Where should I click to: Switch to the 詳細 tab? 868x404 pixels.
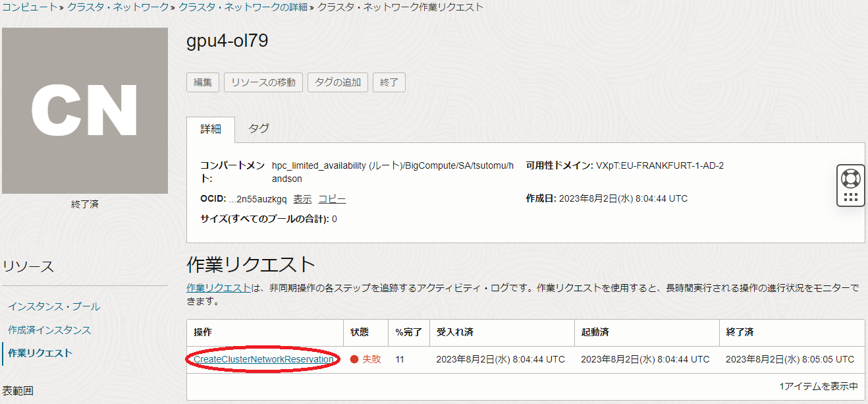[x=211, y=129]
